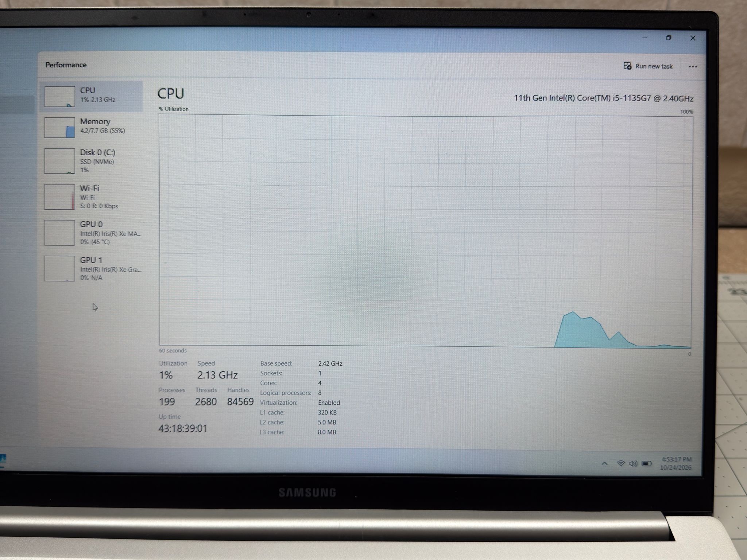The image size is (747, 560).
Task: Open the Wi-Fi network tray icon
Action: click(620, 463)
